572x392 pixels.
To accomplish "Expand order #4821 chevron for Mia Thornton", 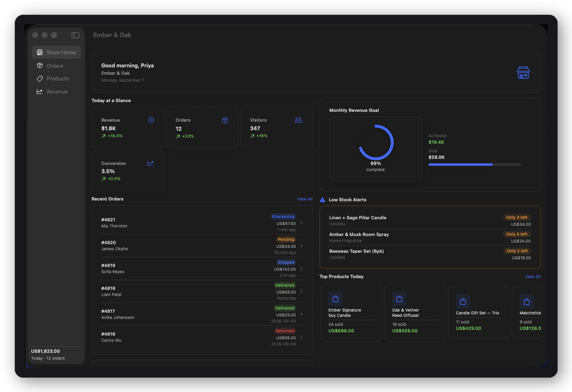I will coord(302,223).
